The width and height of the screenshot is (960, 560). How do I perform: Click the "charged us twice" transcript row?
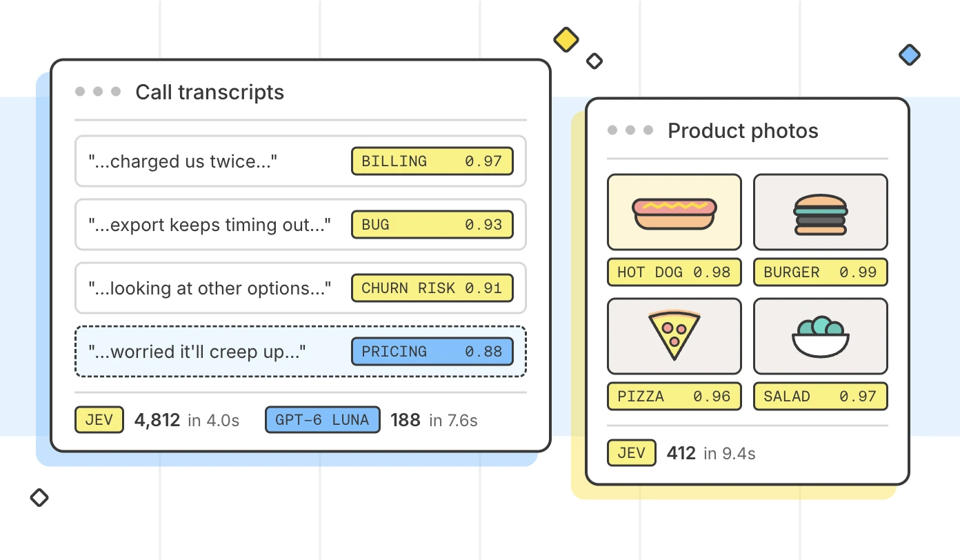[301, 161]
